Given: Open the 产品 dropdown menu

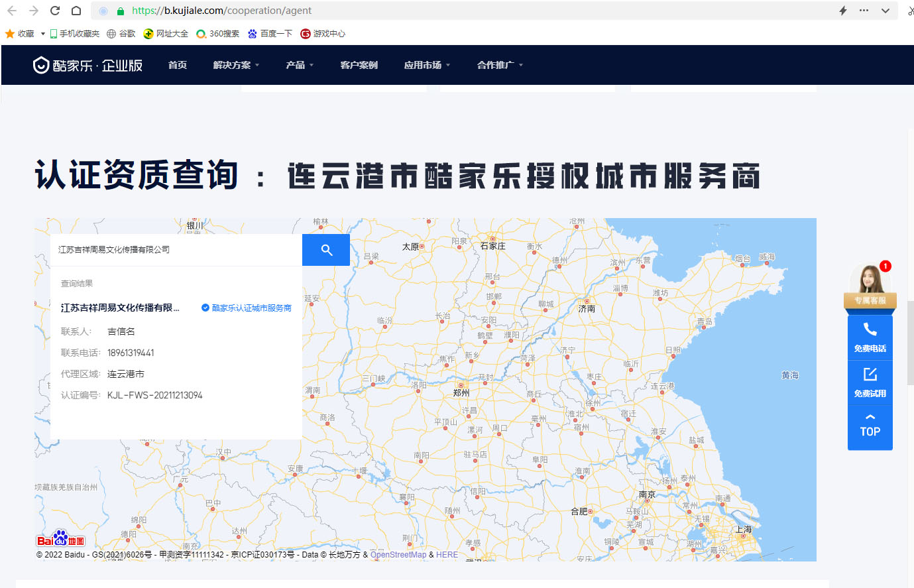Looking at the screenshot, I should 300,65.
